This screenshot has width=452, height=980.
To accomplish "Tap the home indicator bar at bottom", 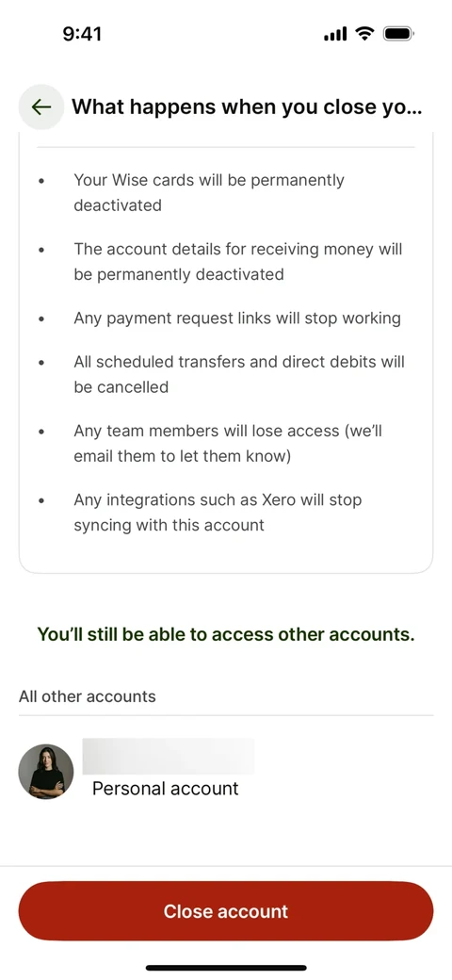I will tap(226, 968).
